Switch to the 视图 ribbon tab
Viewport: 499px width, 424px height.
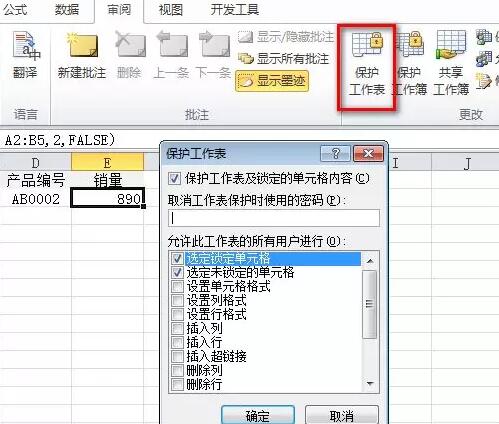click(x=170, y=10)
